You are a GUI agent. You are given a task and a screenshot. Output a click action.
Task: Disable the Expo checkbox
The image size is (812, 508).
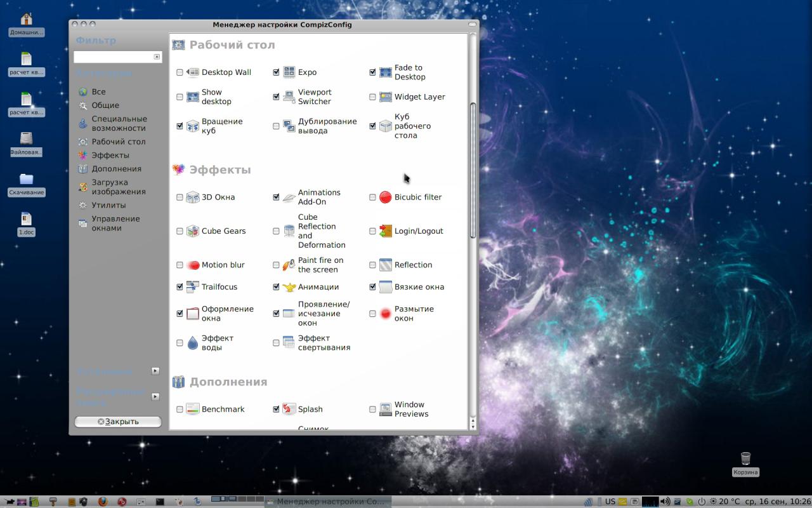[x=276, y=72]
